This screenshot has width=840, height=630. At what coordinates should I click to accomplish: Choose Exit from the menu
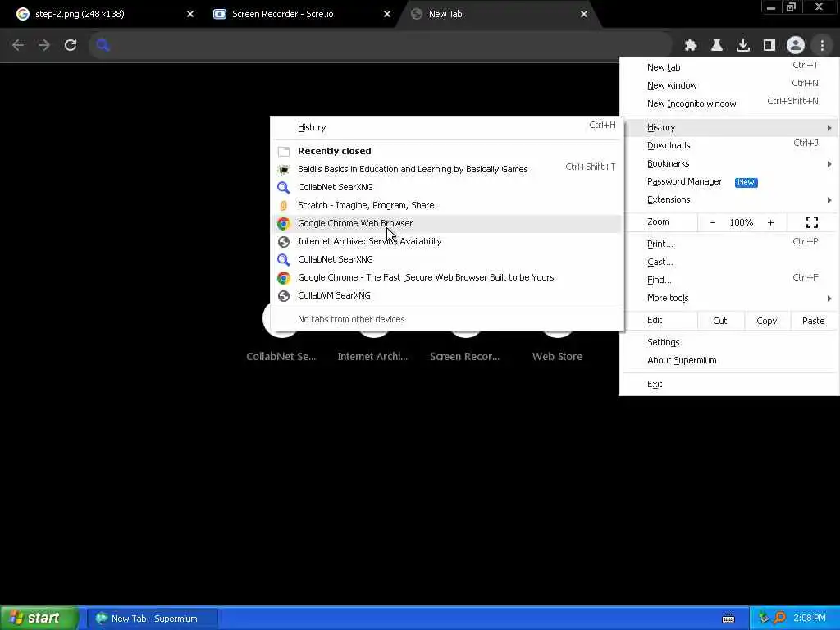coord(729,384)
